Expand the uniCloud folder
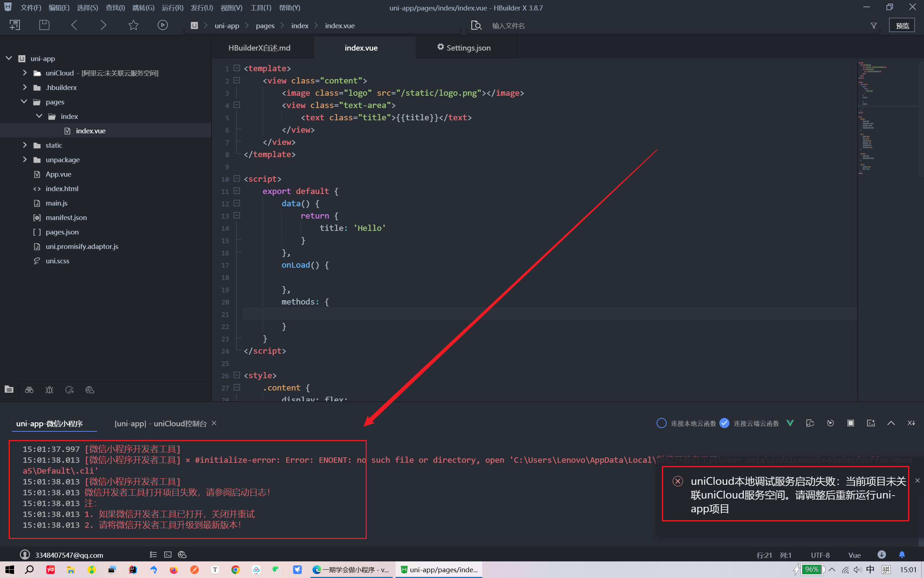The width and height of the screenshot is (924, 578). click(25, 73)
